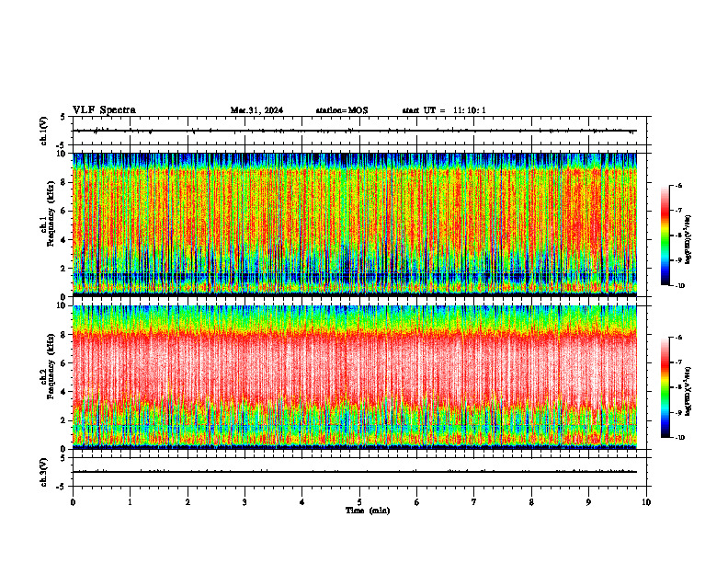Screen dimensions: 728x563
Task: Click the "2" kHz tick of ch.2 spectrogram
Action: [x=63, y=420]
